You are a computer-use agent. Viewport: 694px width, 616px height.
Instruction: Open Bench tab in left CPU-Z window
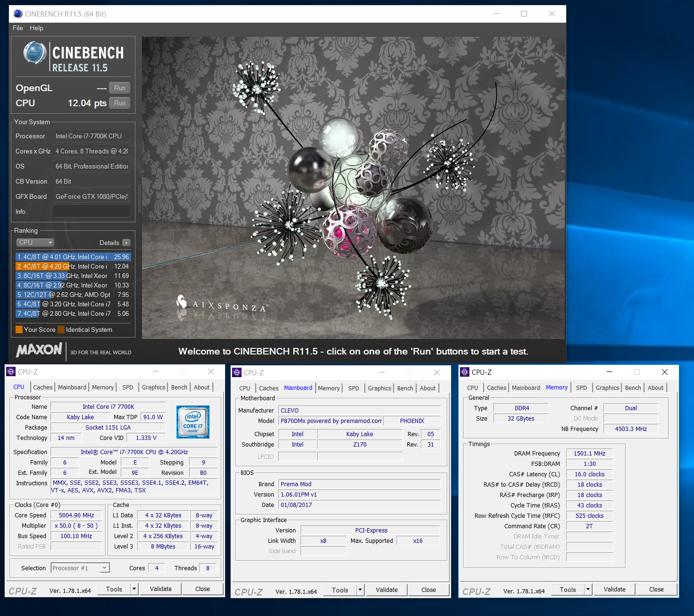(179, 387)
